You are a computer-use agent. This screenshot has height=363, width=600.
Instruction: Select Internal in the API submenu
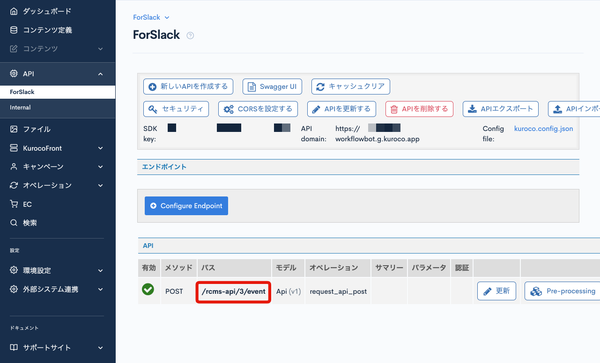57,107
